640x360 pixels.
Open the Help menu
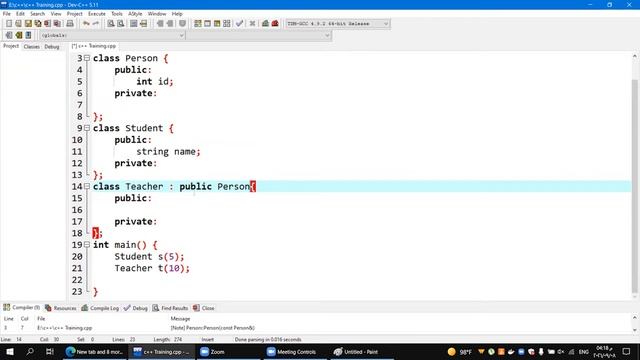pyautogui.click(x=177, y=13)
